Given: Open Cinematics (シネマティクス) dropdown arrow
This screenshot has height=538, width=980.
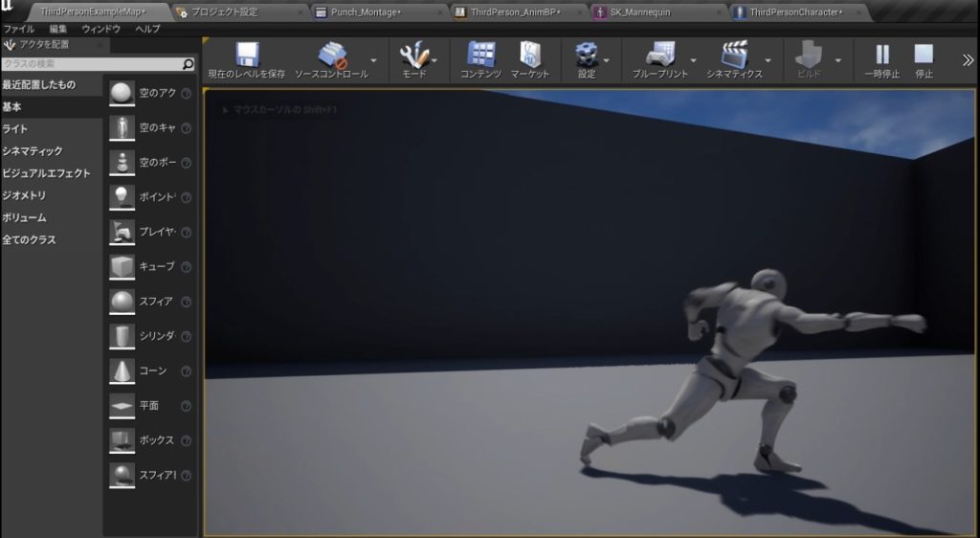Looking at the screenshot, I should point(768,60).
